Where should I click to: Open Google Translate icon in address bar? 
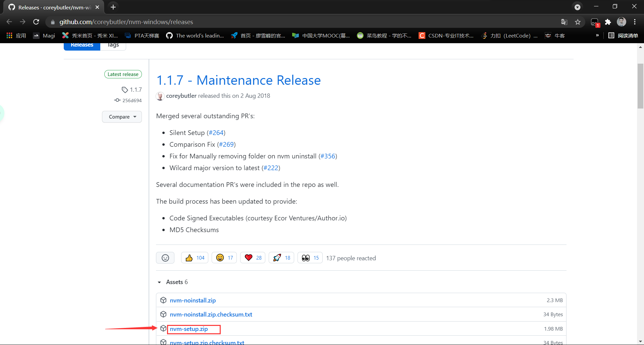coord(564,22)
